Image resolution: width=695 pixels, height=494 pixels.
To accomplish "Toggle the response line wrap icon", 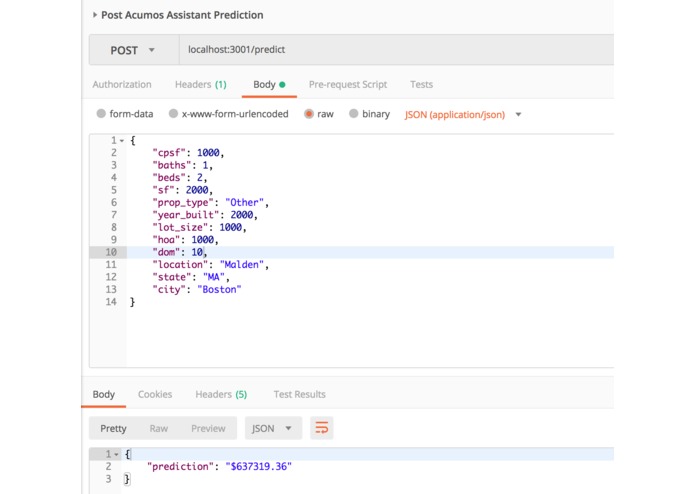I will tap(322, 428).
